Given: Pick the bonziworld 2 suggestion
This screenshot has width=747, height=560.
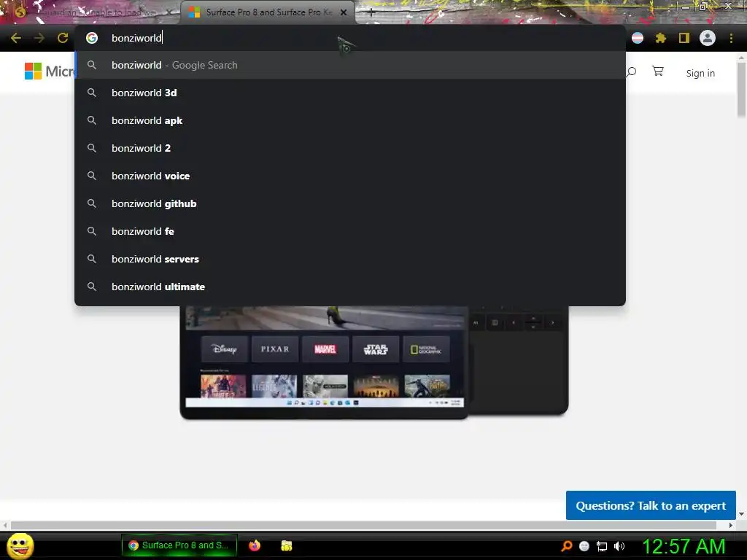Looking at the screenshot, I should pos(350,148).
